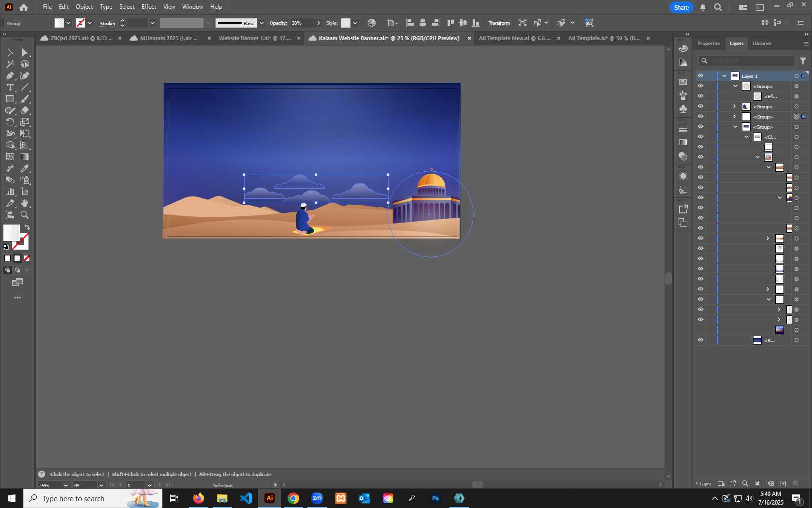Select the Rectangle tool

[10, 99]
